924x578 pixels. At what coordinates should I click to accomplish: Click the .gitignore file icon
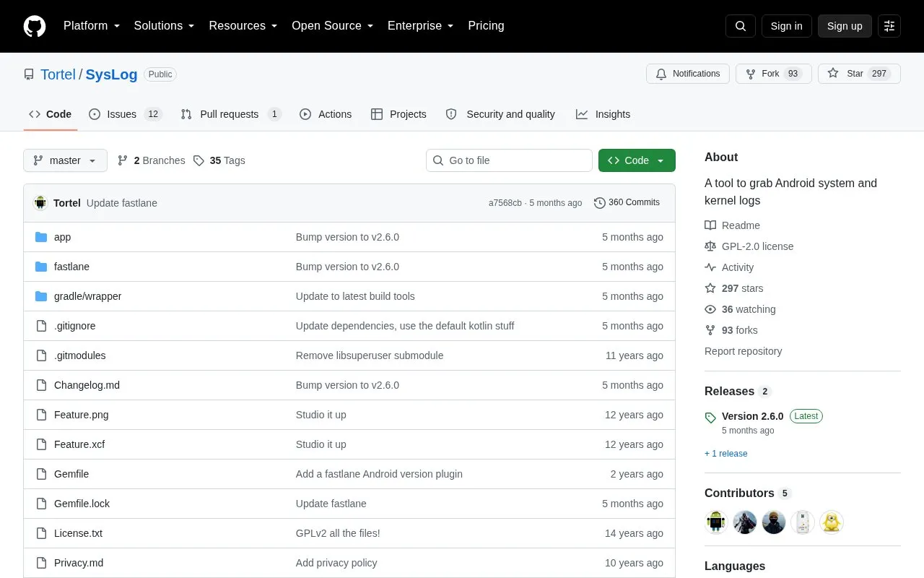coord(41,326)
